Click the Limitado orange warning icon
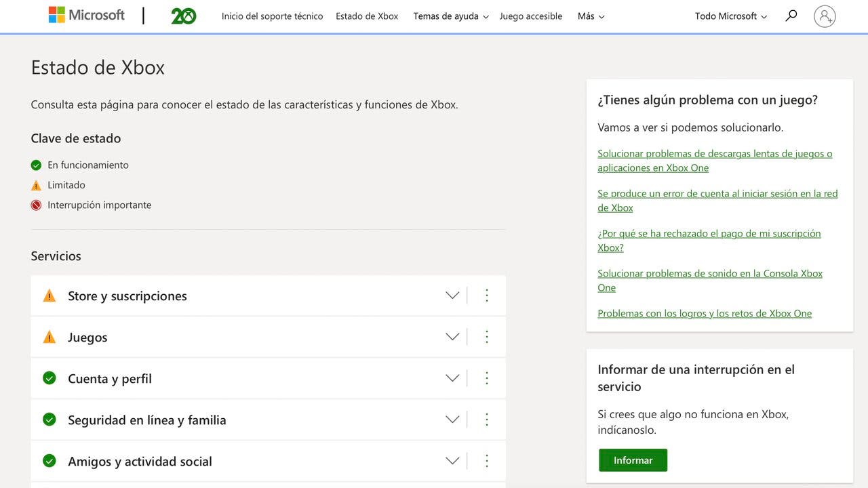This screenshot has height=488, width=868. 36,185
